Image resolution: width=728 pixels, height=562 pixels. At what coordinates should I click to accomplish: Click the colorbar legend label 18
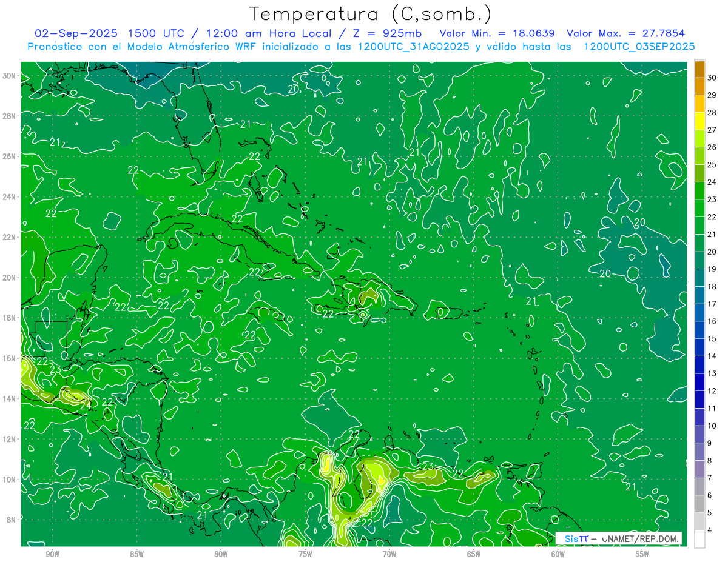712,286
